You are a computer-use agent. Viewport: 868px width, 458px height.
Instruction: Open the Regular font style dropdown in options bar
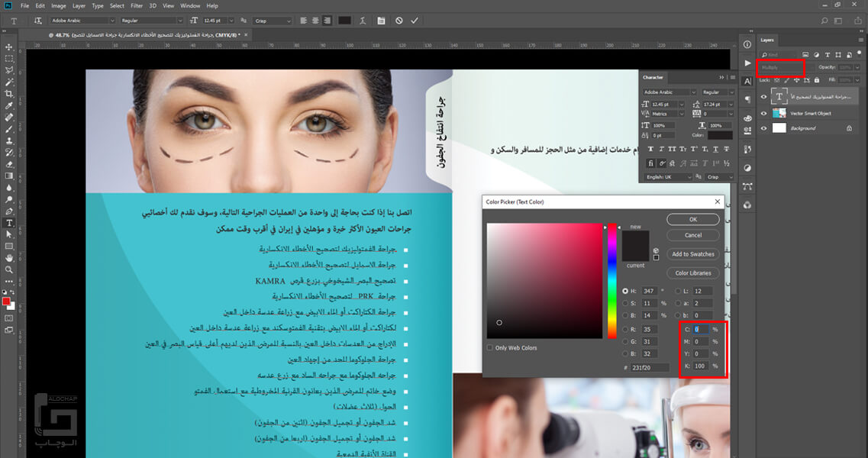point(179,21)
